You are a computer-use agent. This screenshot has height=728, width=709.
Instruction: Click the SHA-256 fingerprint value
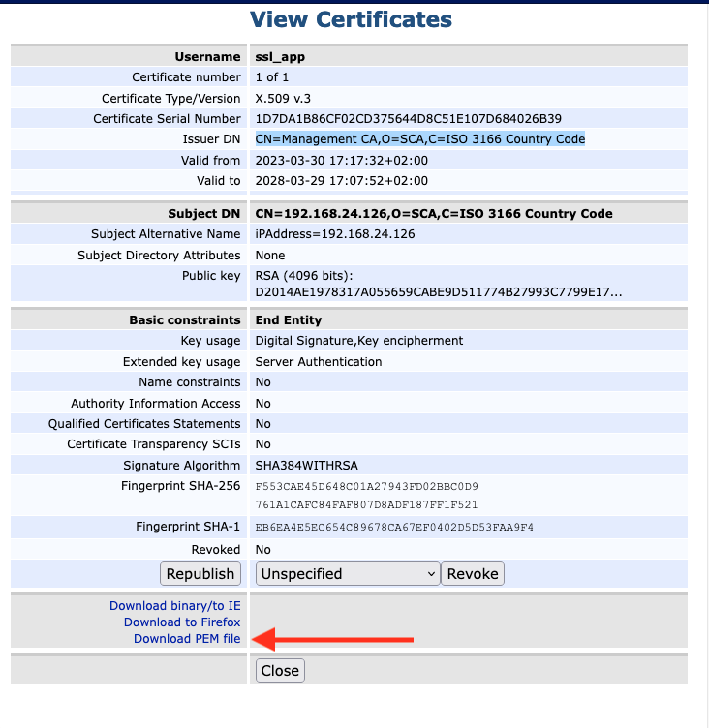tap(366, 496)
